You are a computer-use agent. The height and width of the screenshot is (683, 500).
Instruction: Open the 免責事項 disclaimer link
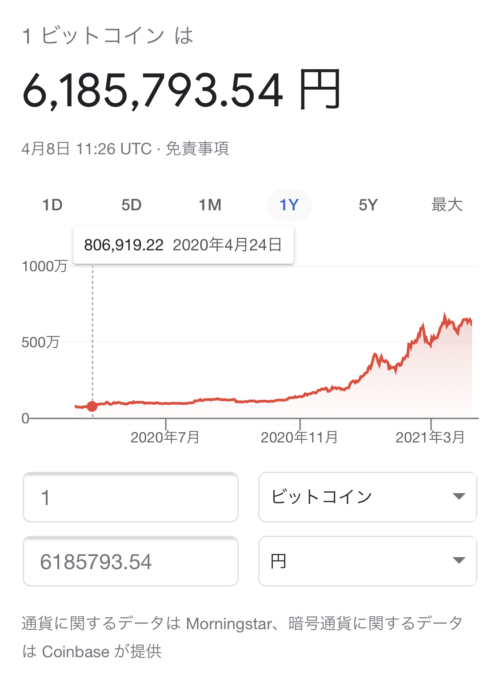point(197,149)
